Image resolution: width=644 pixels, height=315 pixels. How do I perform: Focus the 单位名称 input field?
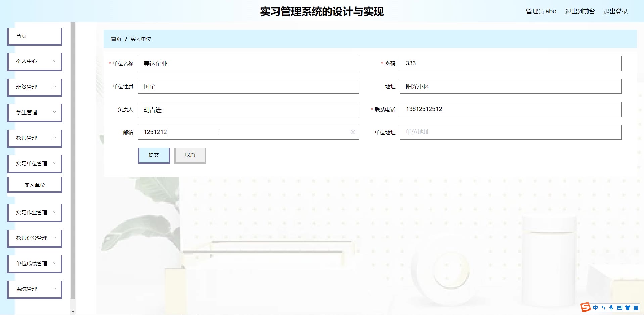(248, 63)
